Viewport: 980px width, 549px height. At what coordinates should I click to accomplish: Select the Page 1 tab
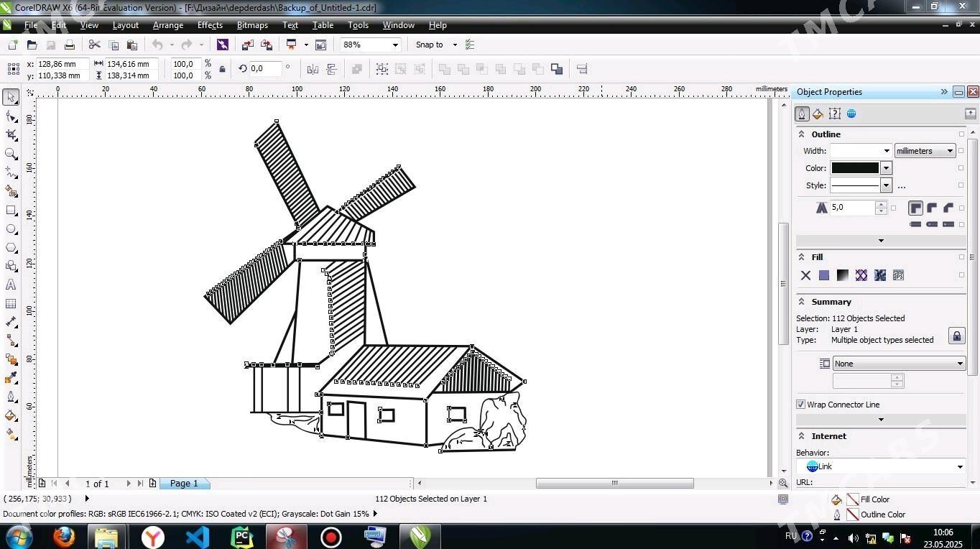[184, 484]
